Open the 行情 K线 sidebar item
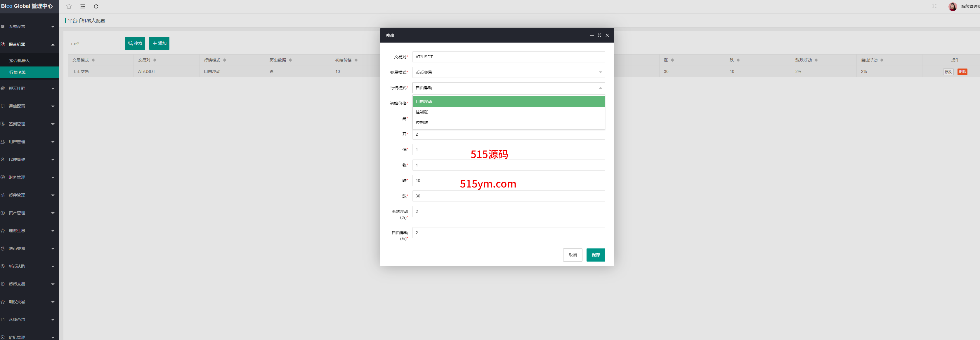The image size is (980, 340). [18, 73]
